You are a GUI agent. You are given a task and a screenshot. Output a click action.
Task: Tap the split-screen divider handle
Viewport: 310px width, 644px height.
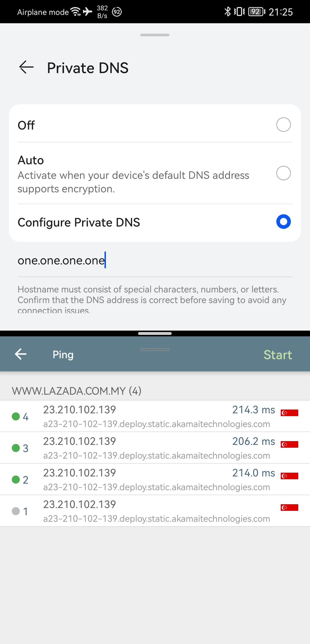pyautogui.click(x=155, y=333)
